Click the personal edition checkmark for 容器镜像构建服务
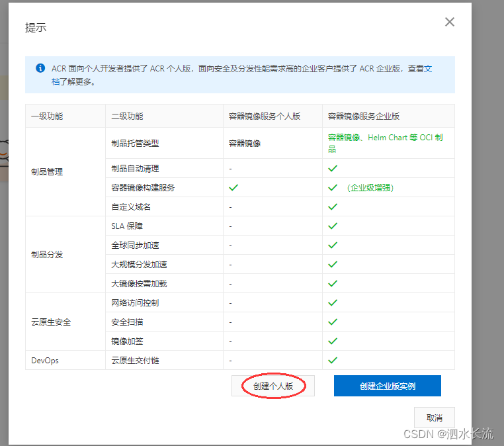This screenshot has height=446, width=504. tap(233, 187)
